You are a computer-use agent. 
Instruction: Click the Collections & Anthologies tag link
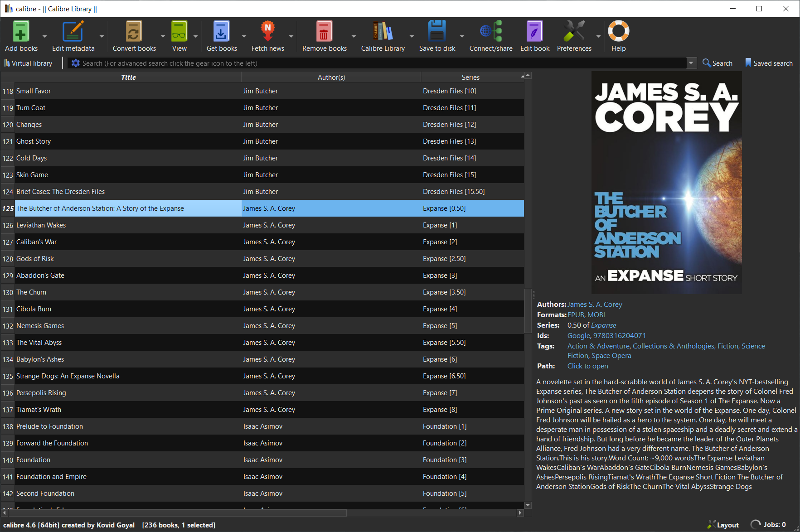pyautogui.click(x=673, y=346)
